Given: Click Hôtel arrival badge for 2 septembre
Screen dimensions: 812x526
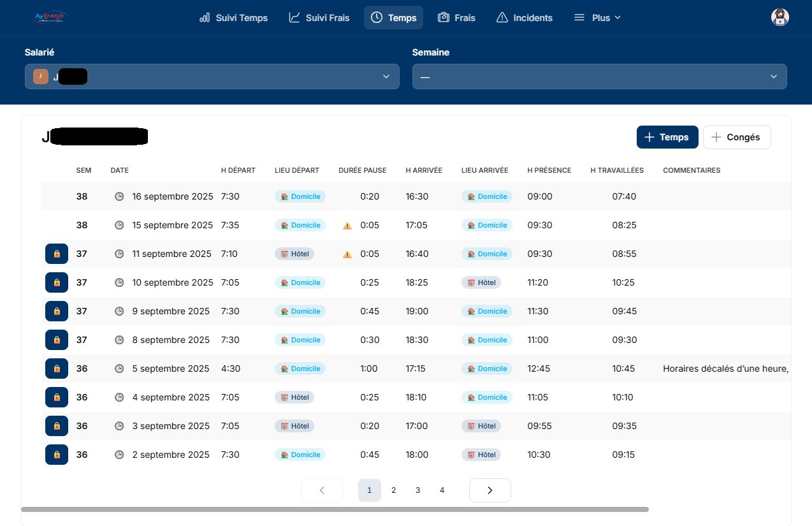Looking at the screenshot, I should point(481,455).
